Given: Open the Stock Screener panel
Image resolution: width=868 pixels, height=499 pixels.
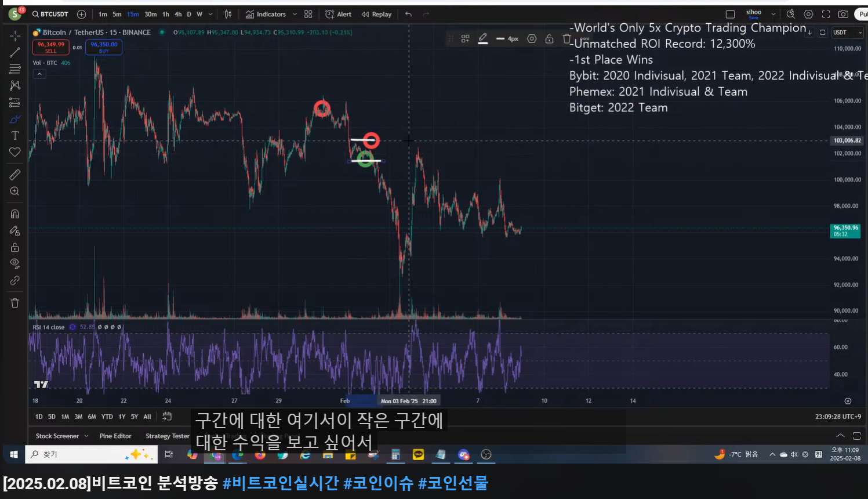Looking at the screenshot, I should click(57, 436).
